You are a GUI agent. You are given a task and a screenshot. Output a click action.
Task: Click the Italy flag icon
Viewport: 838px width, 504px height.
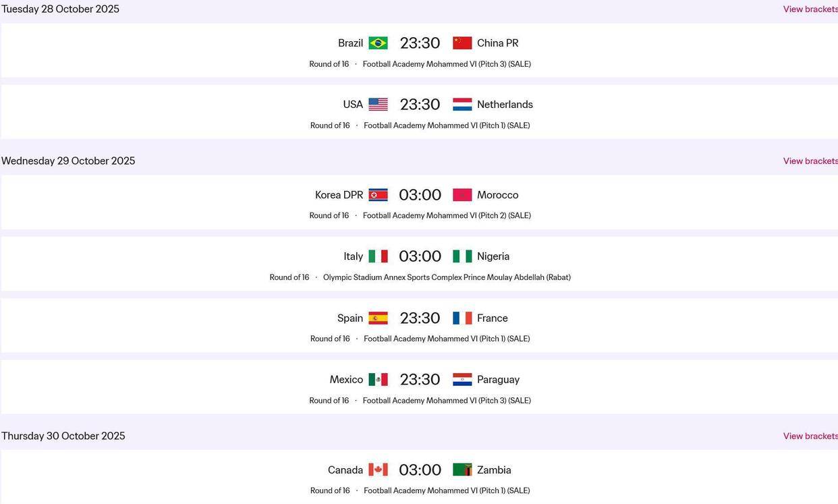378,256
